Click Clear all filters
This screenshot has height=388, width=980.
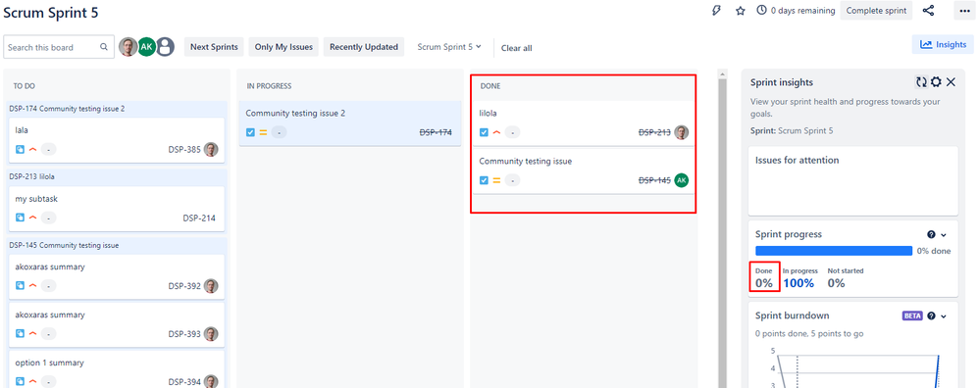pos(516,48)
